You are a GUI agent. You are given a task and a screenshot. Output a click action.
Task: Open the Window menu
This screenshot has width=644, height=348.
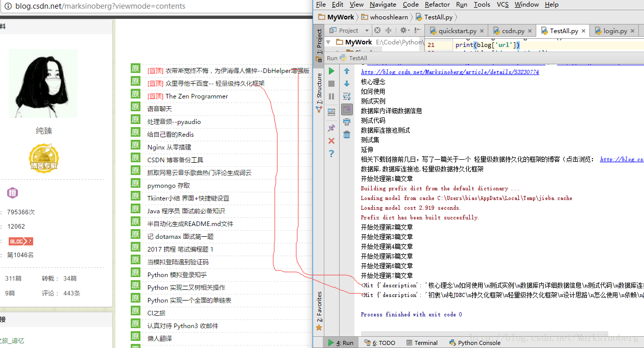(x=527, y=5)
